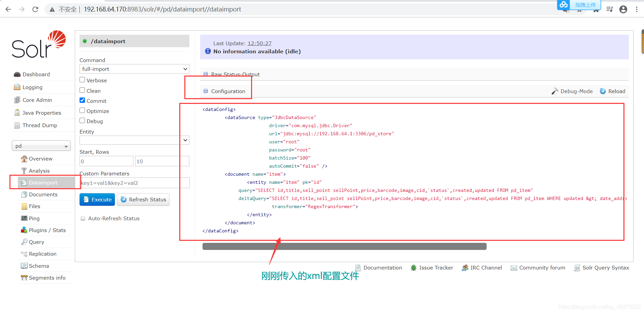Screen dimensions: 644x313
Task: Click the Custom Parameters input field
Action: pos(134,182)
